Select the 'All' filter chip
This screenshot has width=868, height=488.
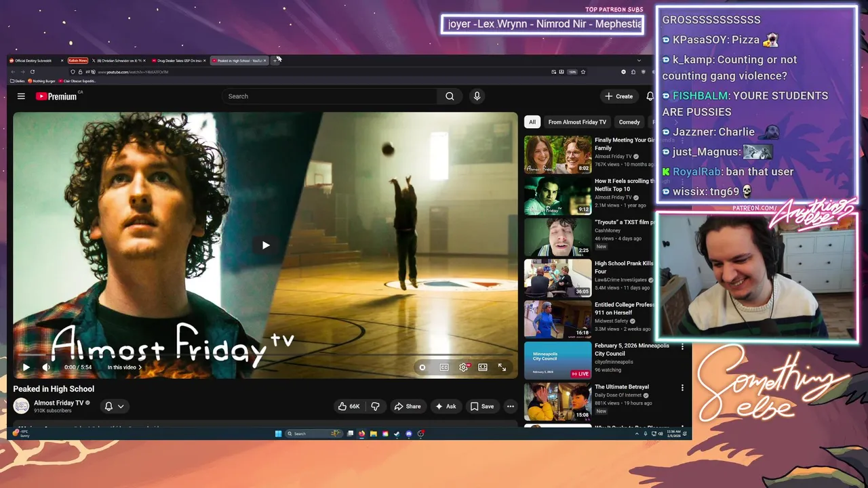point(532,122)
